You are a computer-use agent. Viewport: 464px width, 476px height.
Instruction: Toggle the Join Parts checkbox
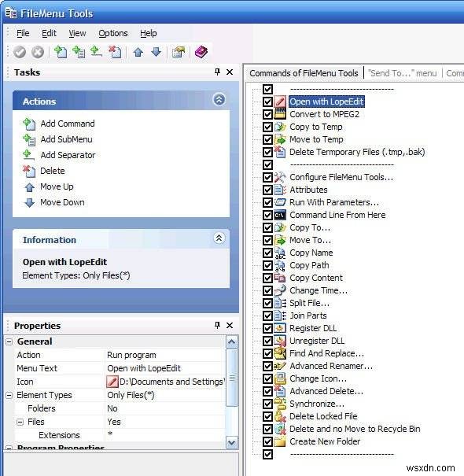267,315
